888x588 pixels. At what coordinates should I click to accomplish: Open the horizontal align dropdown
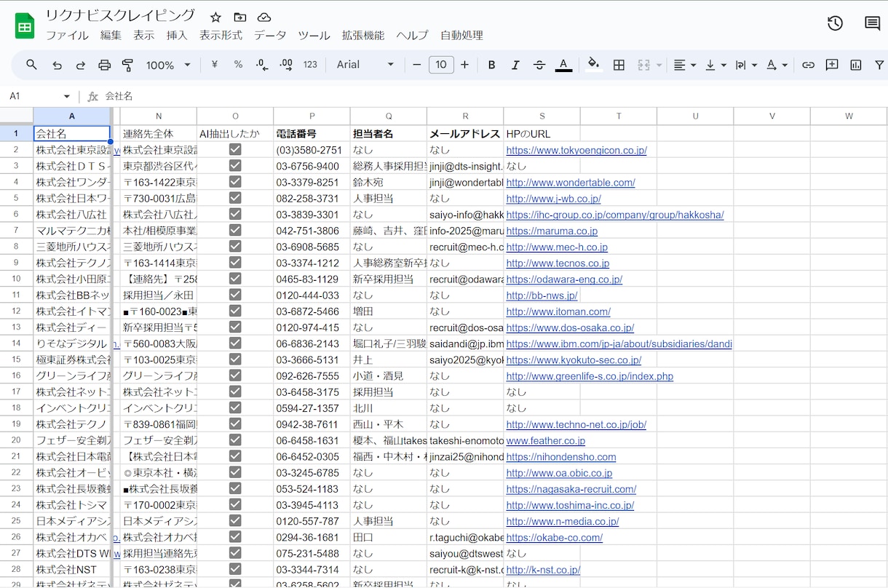point(684,65)
